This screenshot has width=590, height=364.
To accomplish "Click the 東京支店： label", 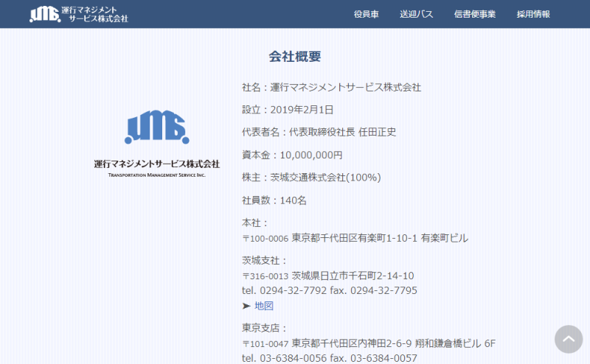I will [265, 328].
